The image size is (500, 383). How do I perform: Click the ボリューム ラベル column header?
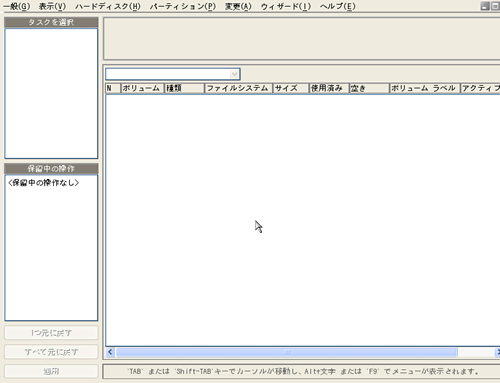(x=425, y=88)
